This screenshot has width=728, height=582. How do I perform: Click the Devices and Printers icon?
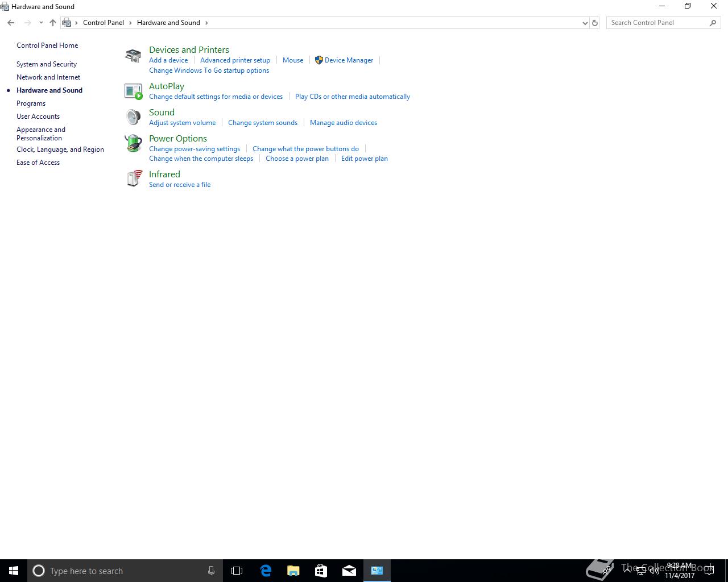pyautogui.click(x=133, y=55)
